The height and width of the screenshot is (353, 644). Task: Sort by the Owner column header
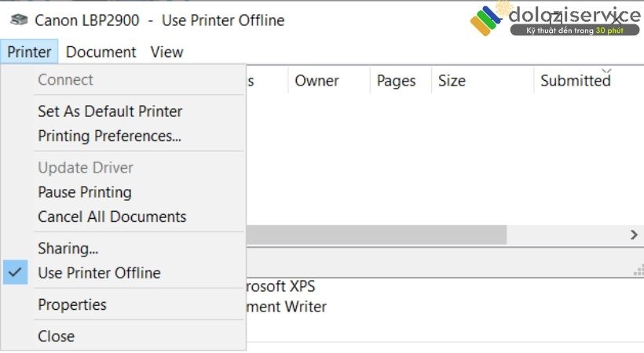click(317, 81)
